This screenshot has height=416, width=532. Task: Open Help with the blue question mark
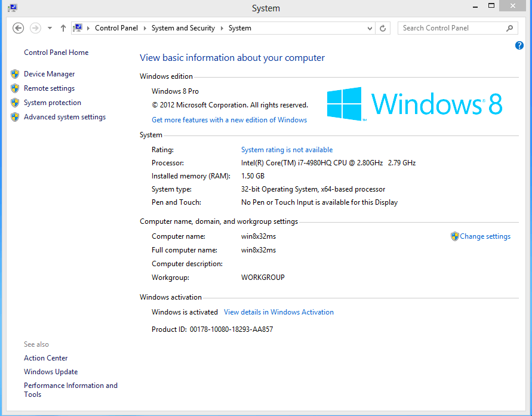(519, 45)
